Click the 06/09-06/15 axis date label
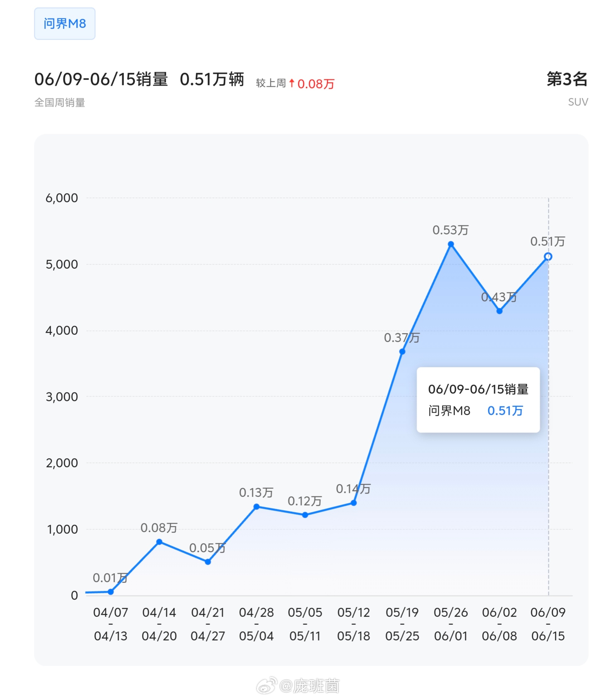Viewport: 597px width, 700px height. [x=548, y=624]
